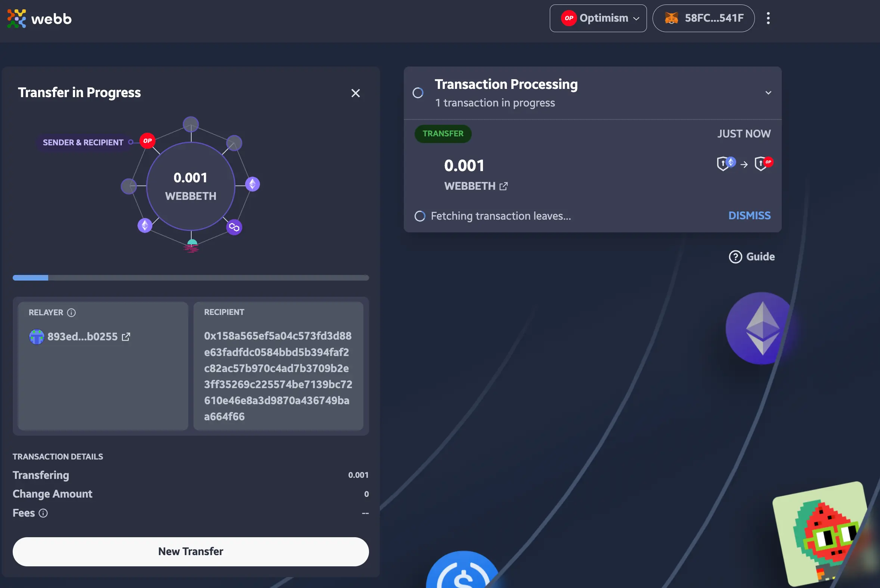Collapse the Transaction Processing card chevron

coord(768,93)
